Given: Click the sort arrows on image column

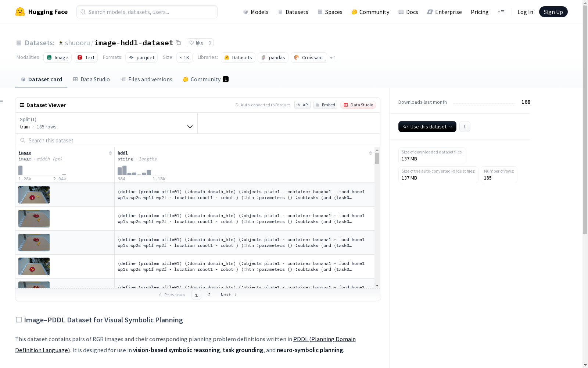Looking at the screenshot, I should 110,153.
